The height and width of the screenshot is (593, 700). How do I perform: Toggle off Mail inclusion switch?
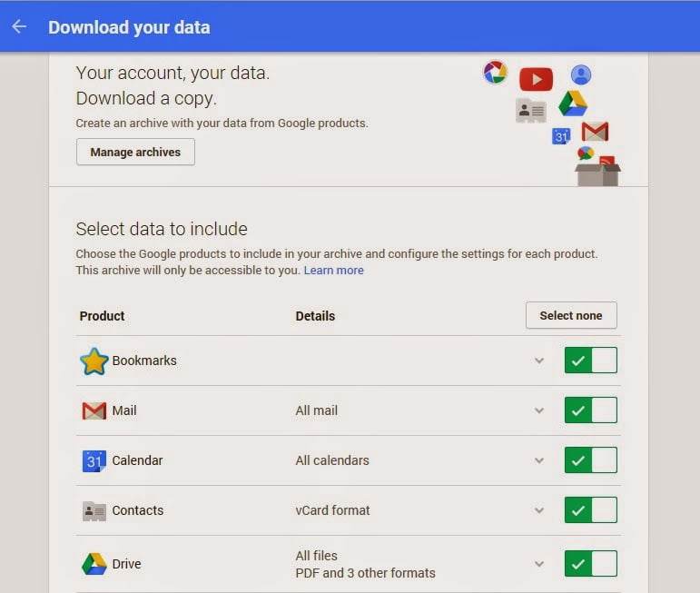point(591,410)
